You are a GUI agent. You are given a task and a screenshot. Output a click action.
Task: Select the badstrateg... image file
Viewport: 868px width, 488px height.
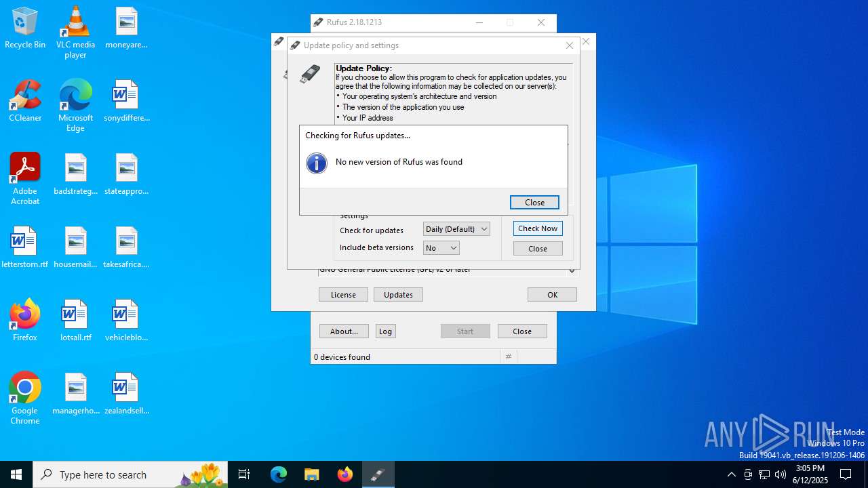(x=75, y=175)
